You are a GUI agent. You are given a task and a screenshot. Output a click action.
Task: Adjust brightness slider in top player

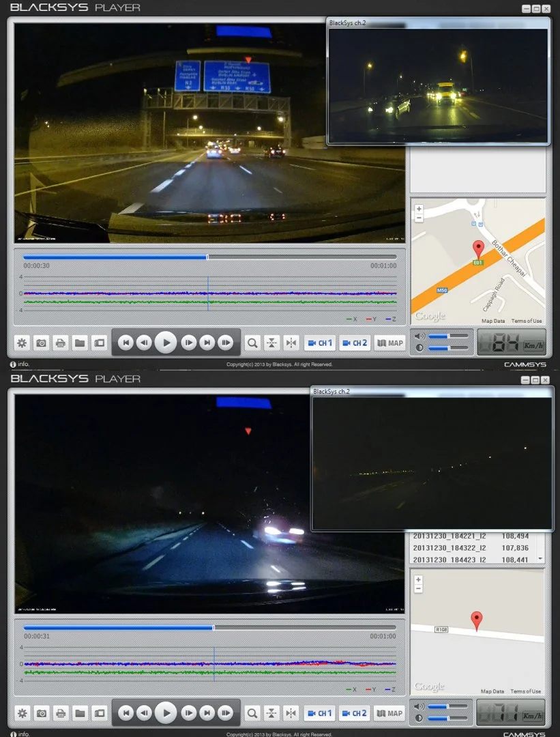[x=448, y=348]
